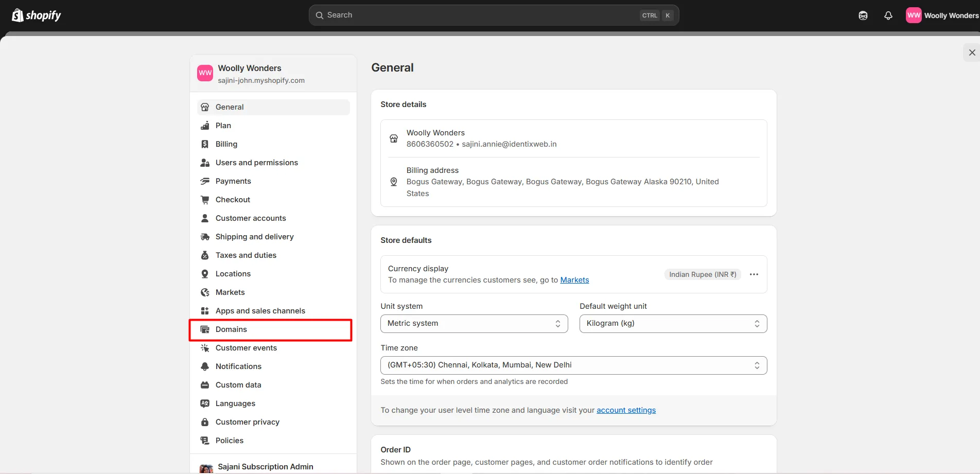Screen dimensions: 980x474
Task: Select Domains in settings sidebar
Action: [x=273, y=329]
